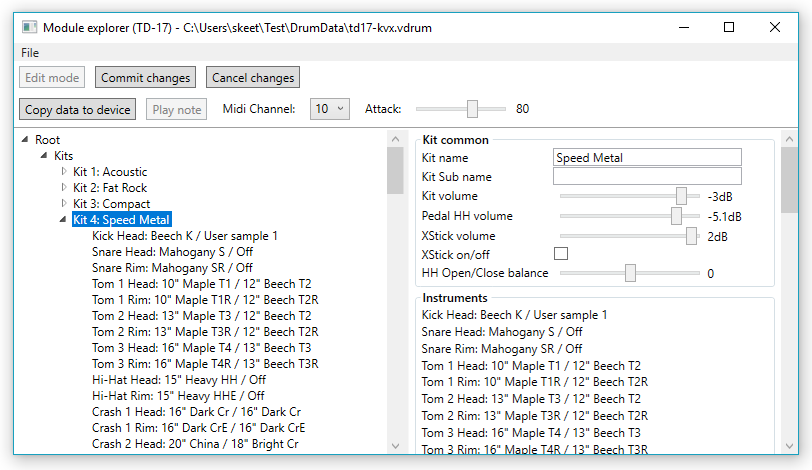The height and width of the screenshot is (470, 812).
Task: Click Kick Head link in Instruments panel
Action: point(514,315)
